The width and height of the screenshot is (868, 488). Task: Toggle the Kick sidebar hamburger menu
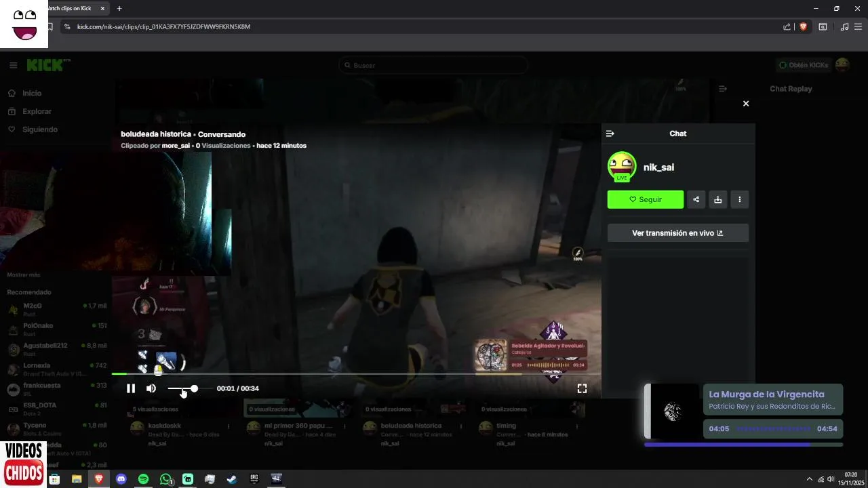point(13,65)
